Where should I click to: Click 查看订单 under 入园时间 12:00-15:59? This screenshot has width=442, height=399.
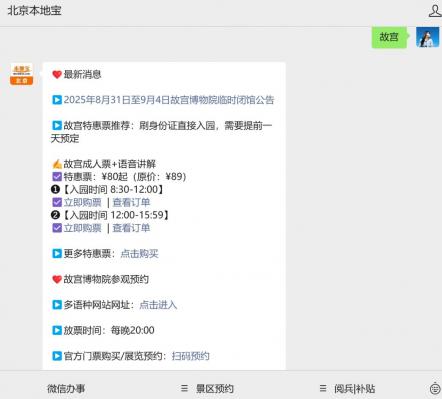click(x=131, y=228)
